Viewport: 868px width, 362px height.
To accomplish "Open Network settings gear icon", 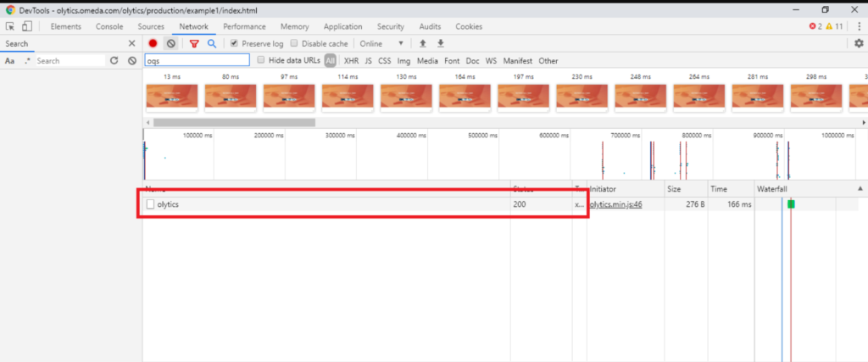I will [858, 43].
